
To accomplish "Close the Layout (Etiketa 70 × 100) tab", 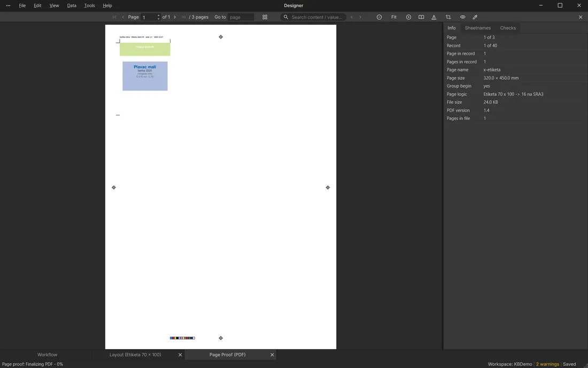I will coord(180,355).
